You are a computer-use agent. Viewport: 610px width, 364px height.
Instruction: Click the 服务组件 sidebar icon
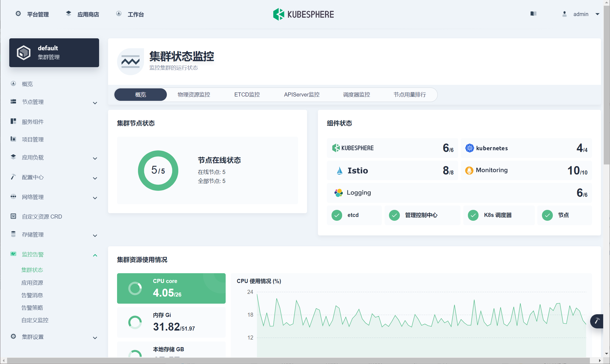click(13, 122)
